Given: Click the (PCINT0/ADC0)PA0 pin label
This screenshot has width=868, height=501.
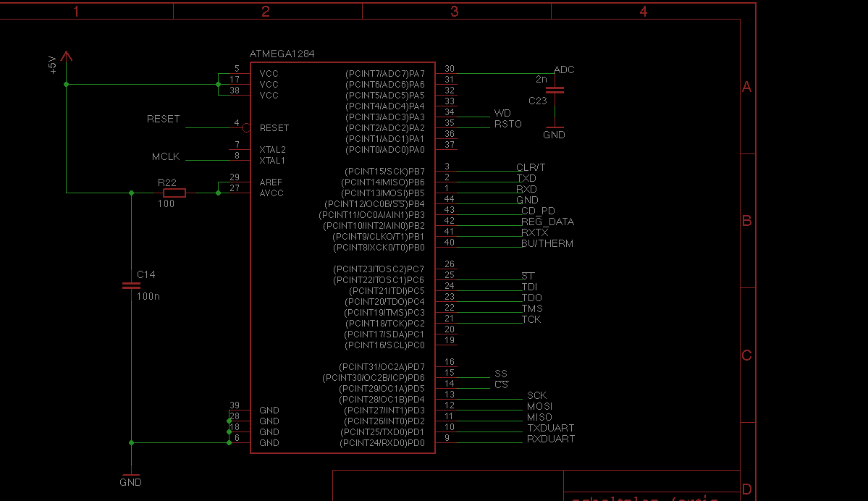Looking at the screenshot, I should point(385,149).
